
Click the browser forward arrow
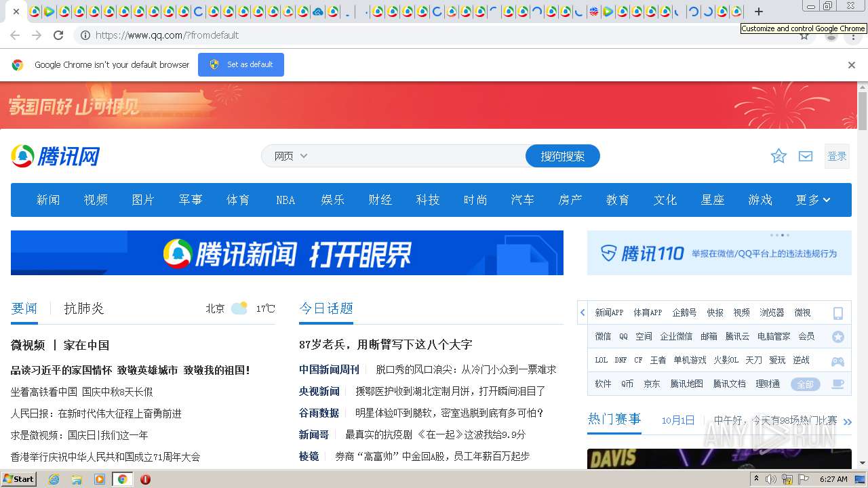(37, 35)
